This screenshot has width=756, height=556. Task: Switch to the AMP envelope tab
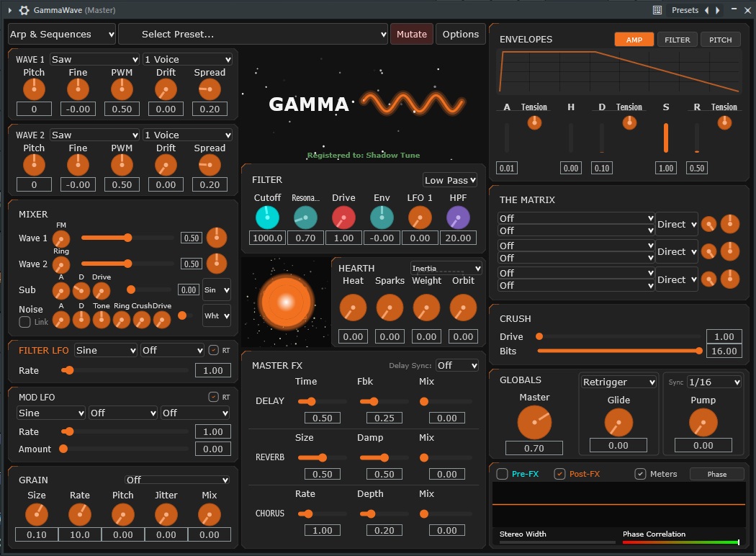point(634,40)
